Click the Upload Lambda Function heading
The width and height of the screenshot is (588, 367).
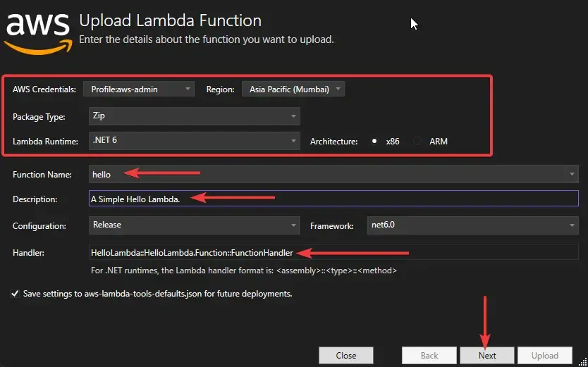tap(170, 20)
